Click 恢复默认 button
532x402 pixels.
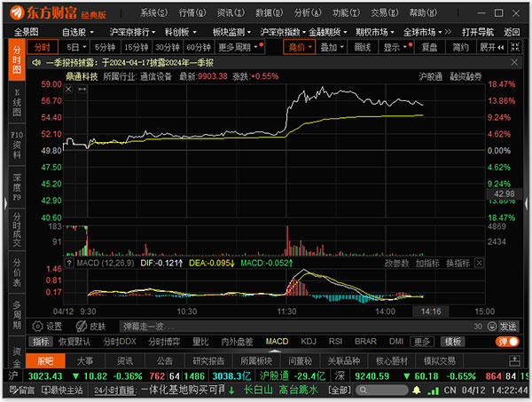pos(74,342)
